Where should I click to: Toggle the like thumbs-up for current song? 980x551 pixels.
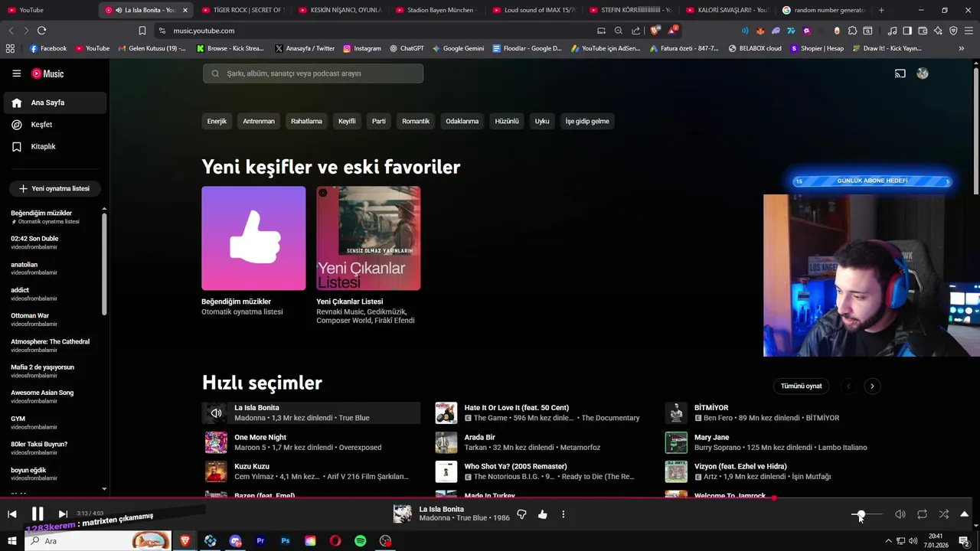(x=543, y=514)
